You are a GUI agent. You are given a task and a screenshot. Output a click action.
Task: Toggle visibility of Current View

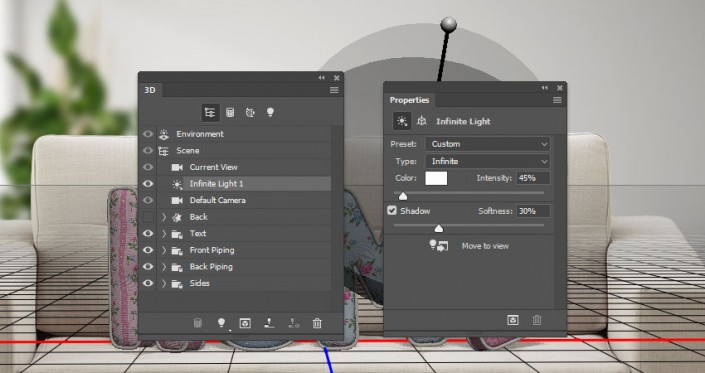(148, 167)
